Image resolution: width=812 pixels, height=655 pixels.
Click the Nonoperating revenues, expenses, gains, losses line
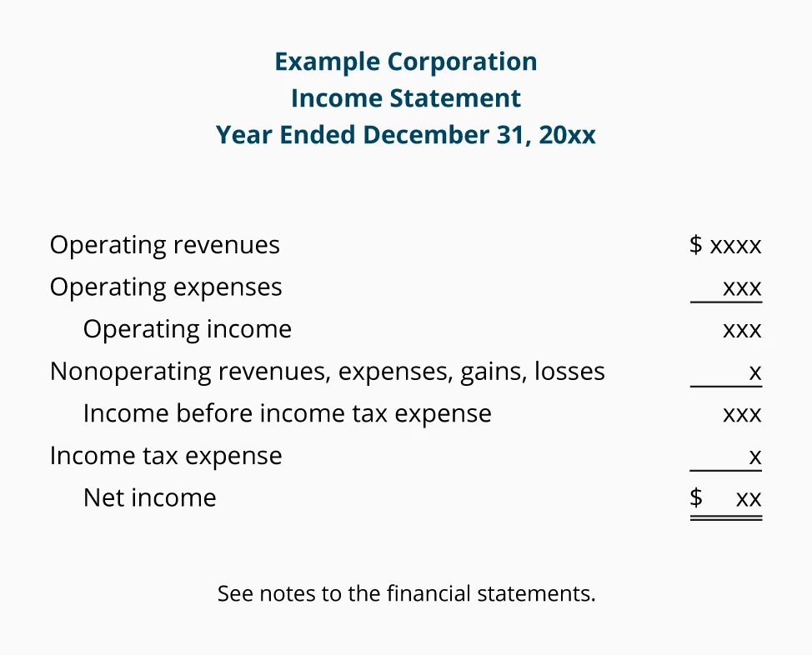(x=328, y=372)
